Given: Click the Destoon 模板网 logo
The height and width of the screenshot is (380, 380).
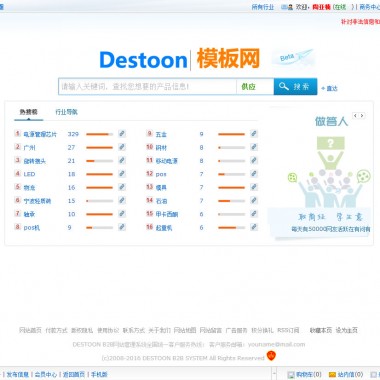Looking at the screenshot, I should point(180,59).
